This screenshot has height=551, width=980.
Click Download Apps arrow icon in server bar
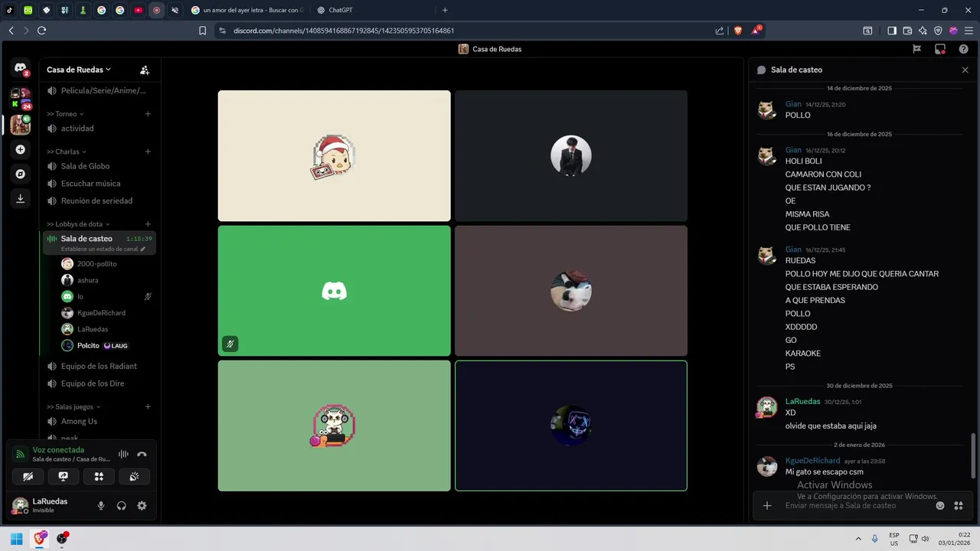click(x=21, y=198)
